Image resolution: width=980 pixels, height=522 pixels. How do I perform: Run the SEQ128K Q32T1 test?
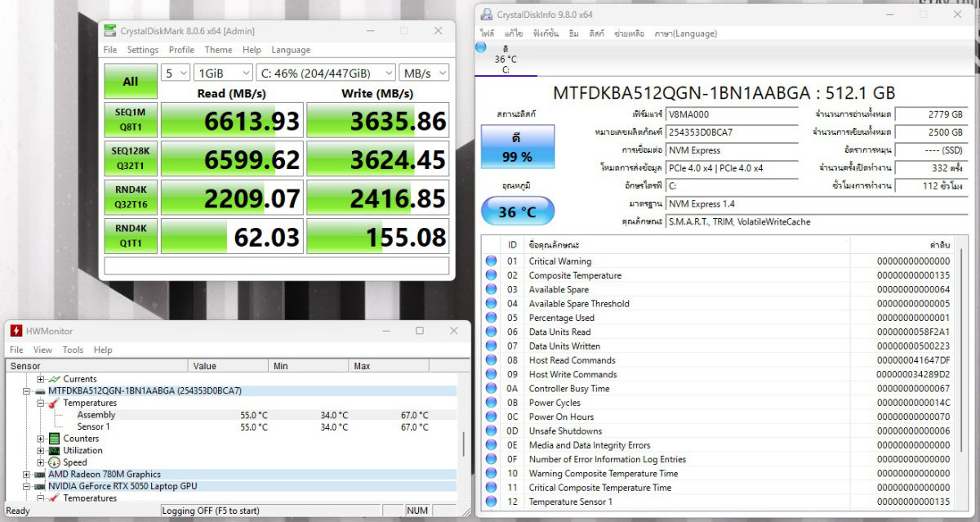(x=131, y=158)
